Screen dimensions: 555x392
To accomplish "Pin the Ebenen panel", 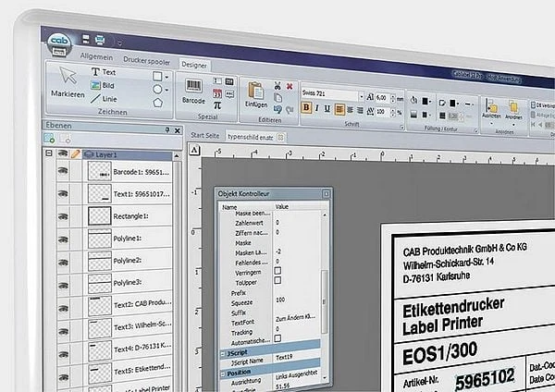I will click(167, 129).
